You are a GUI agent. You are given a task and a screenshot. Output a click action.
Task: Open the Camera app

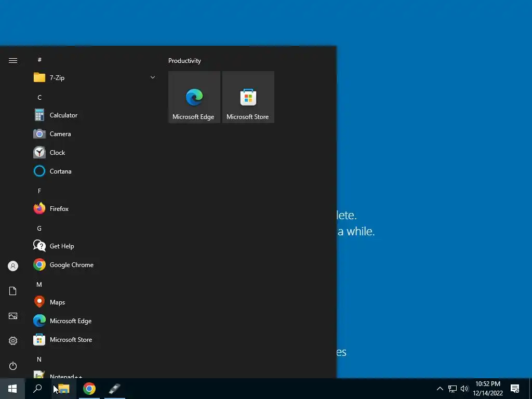click(95, 134)
